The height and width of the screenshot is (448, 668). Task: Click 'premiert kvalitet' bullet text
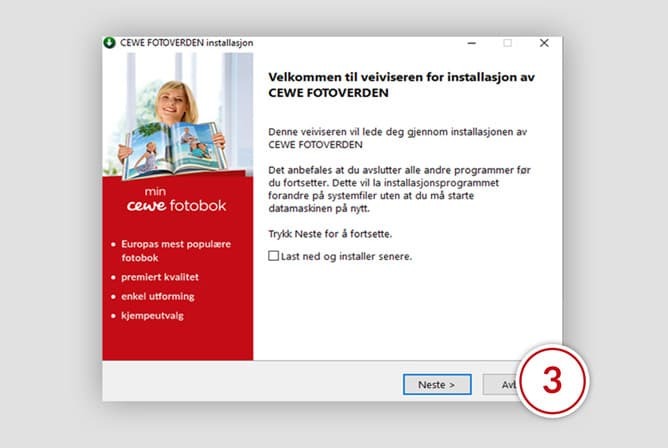pyautogui.click(x=160, y=277)
